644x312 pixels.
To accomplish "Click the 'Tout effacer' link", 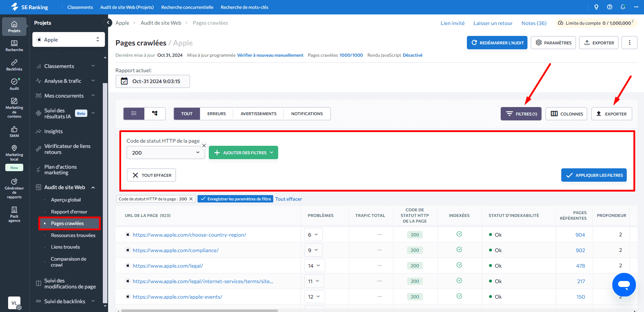I will pos(289,199).
